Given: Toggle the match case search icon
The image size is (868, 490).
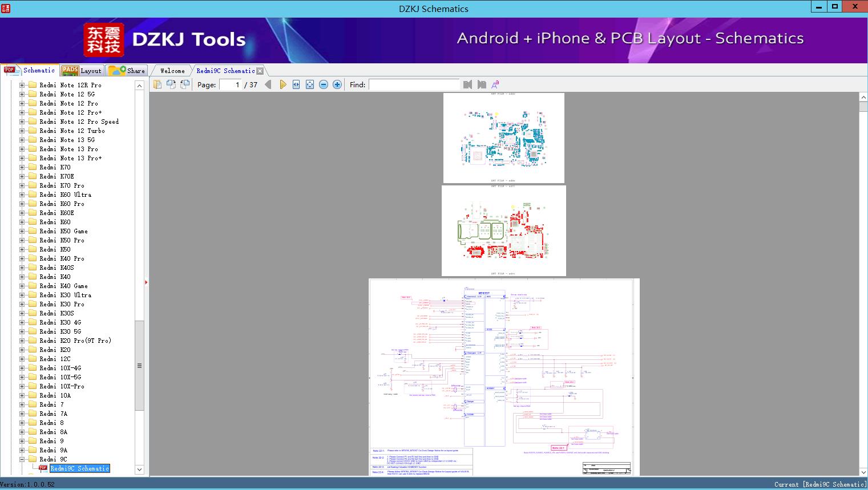Looking at the screenshot, I should (x=495, y=84).
